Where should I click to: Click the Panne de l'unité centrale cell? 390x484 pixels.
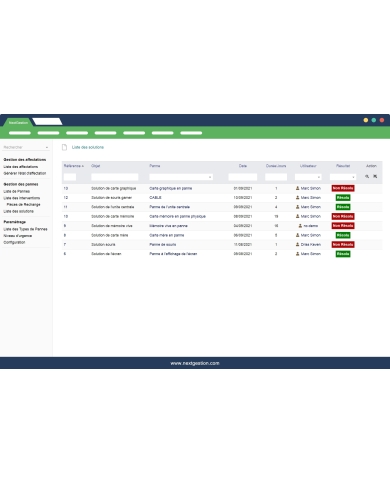click(x=170, y=207)
